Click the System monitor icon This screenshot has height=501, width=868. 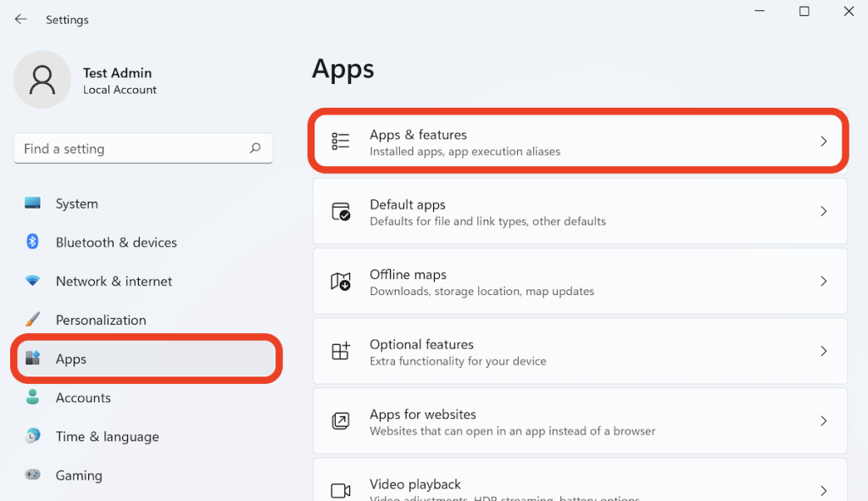(33, 203)
